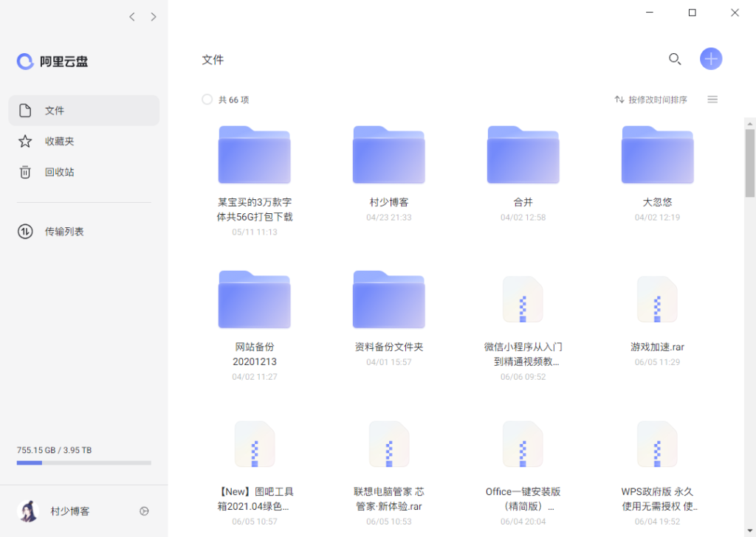The width and height of the screenshot is (756, 537).
Task: Select the 【New】图吧工具箱2021.04 archive
Action: point(255,444)
